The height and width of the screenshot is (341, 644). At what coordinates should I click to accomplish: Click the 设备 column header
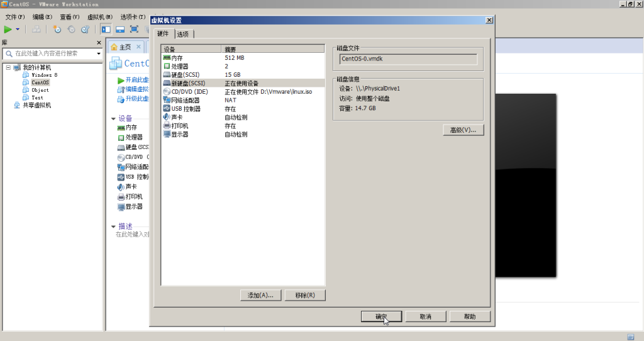[x=191, y=49]
